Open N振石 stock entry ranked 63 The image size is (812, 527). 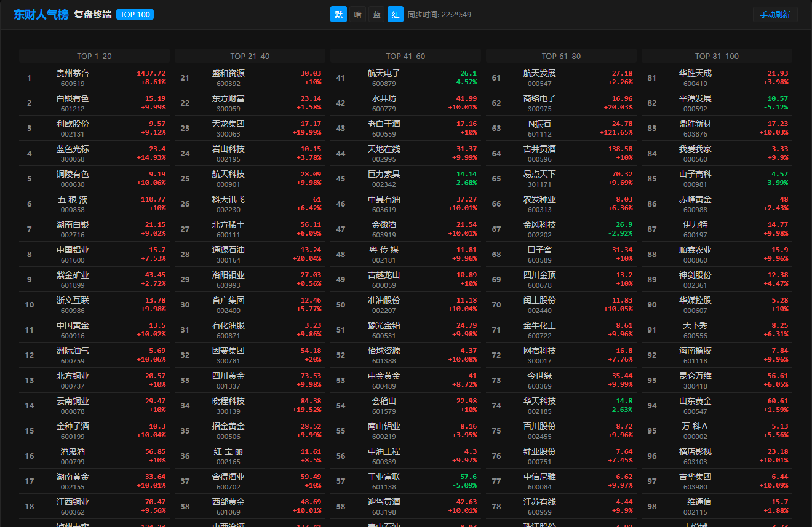[561, 128]
